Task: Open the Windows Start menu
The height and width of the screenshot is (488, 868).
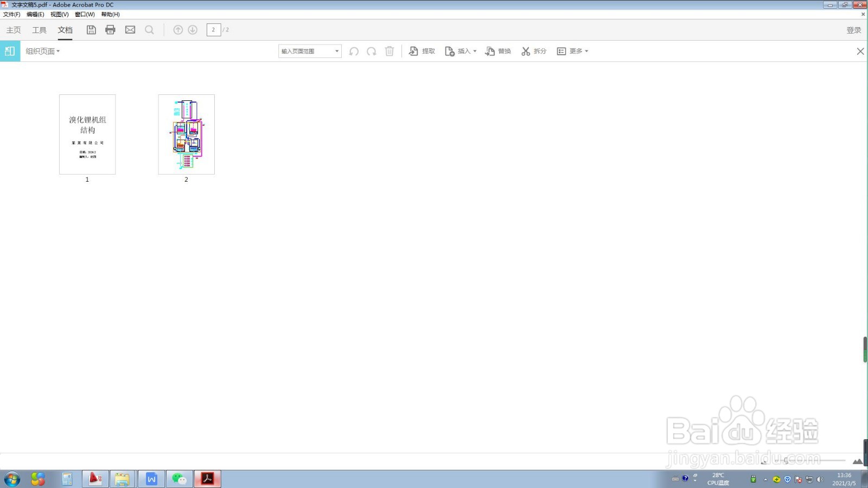Action: 12,479
